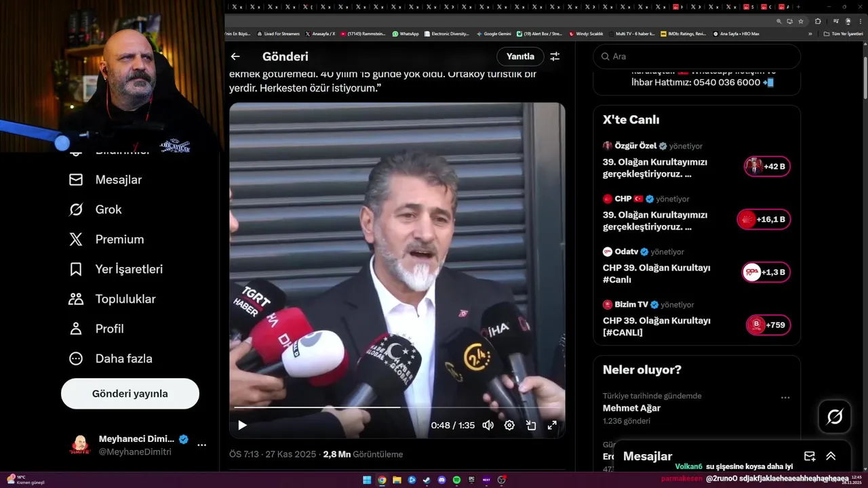Image resolution: width=868 pixels, height=488 pixels.
Task: Open Chrome from the taskbar
Action: click(x=382, y=480)
